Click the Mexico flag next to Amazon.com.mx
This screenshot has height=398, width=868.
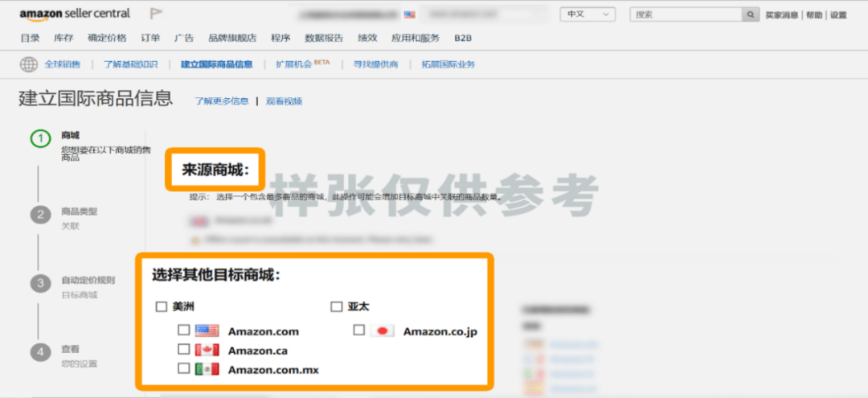(207, 369)
